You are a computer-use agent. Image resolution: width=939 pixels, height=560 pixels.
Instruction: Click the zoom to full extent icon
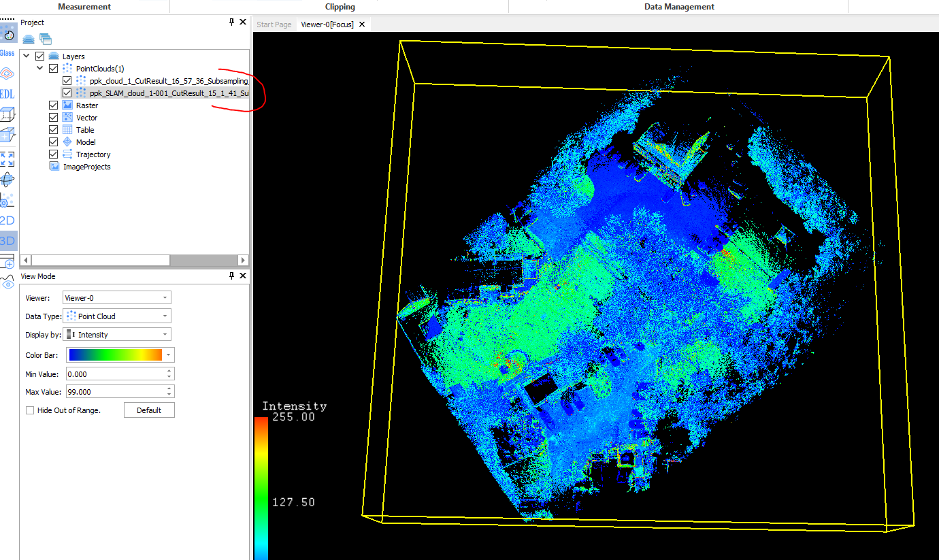tap(7, 159)
